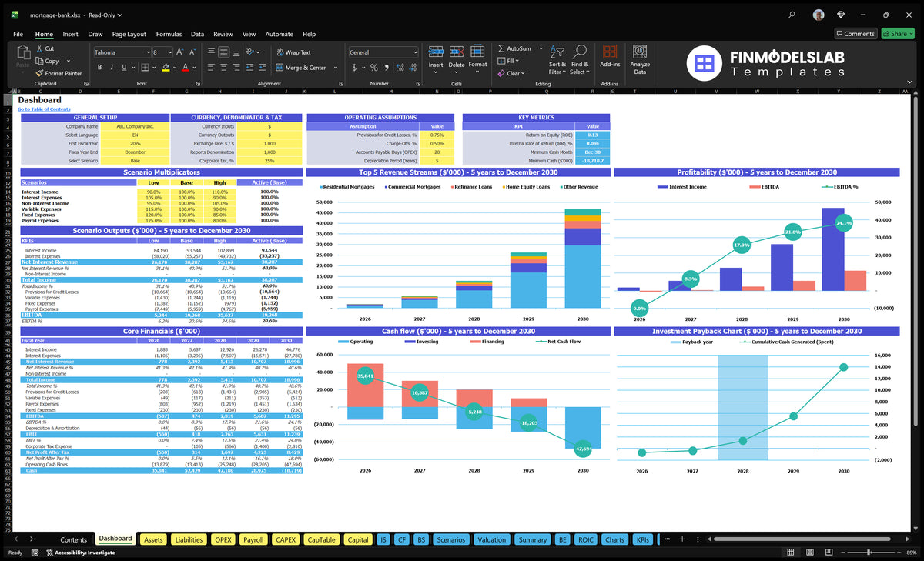Click Merge & Center
Screen dimensions: 924x561
301,68
